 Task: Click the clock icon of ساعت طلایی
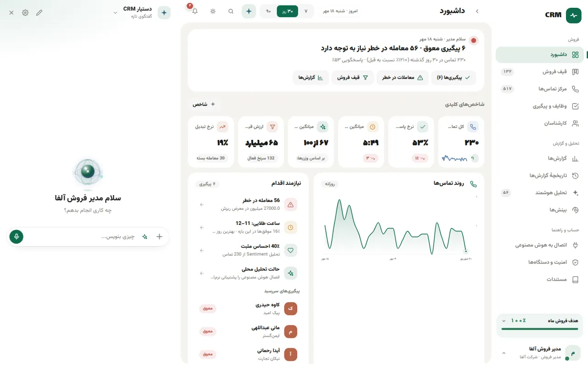tap(290, 227)
